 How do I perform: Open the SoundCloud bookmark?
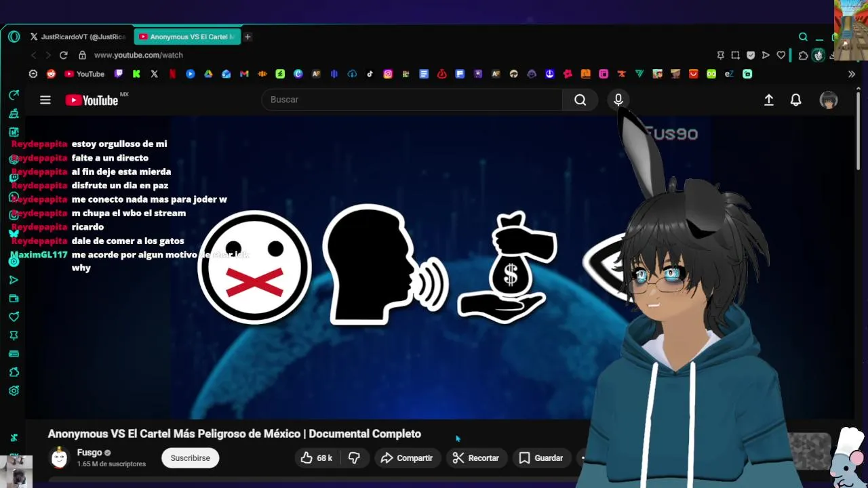point(262,74)
